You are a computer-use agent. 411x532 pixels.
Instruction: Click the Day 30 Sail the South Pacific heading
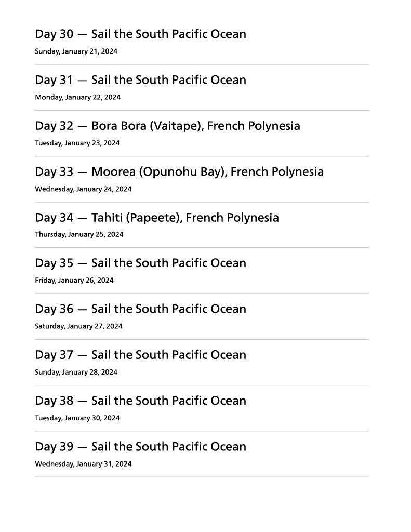point(140,34)
